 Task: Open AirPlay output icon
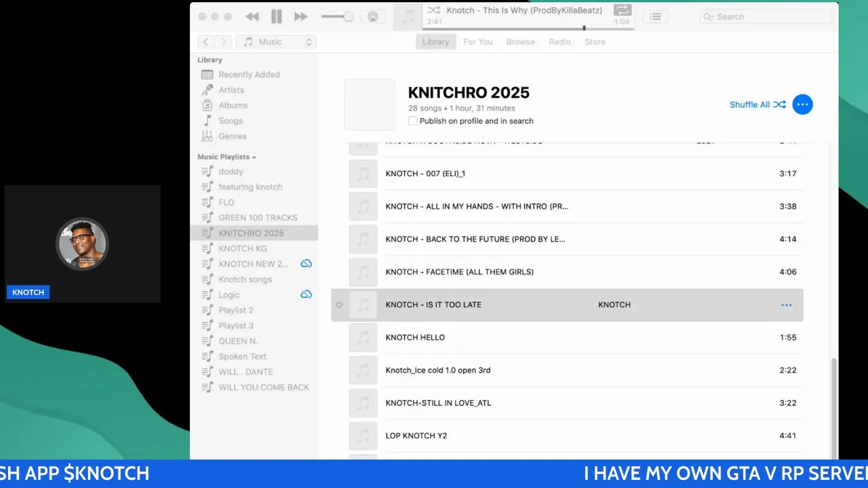(x=372, y=17)
